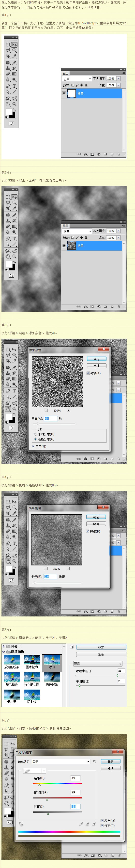Select 高斯分布(G) radio button
The image size is (135, 868).
tap(35, 439)
